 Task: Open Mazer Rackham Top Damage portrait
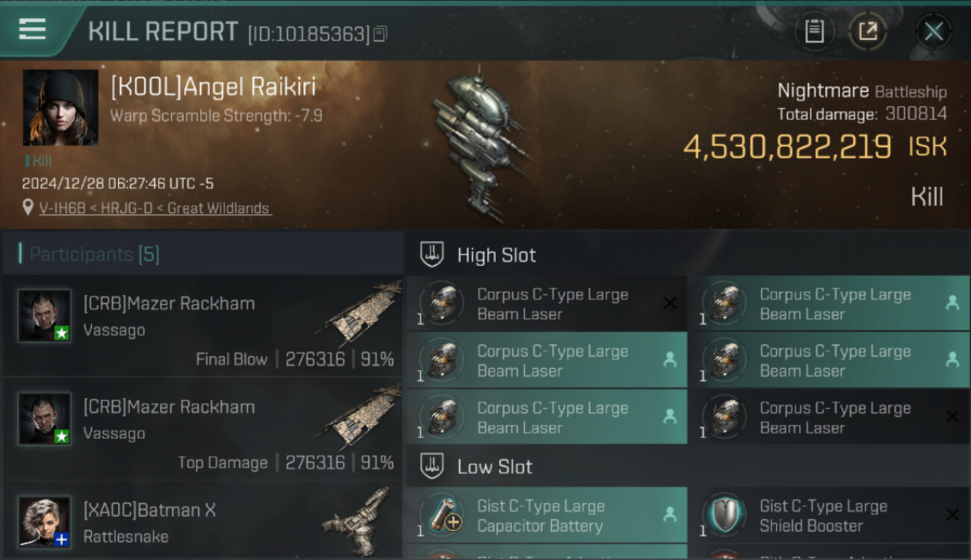45,419
